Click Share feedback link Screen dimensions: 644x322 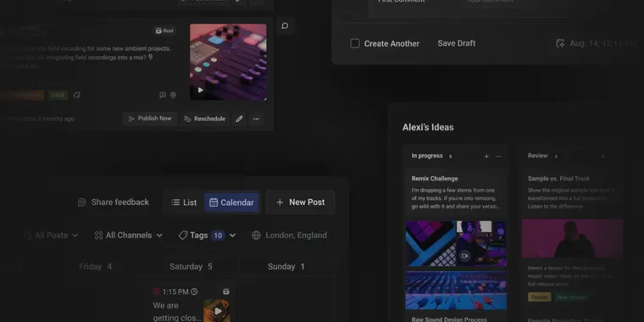pyautogui.click(x=114, y=202)
